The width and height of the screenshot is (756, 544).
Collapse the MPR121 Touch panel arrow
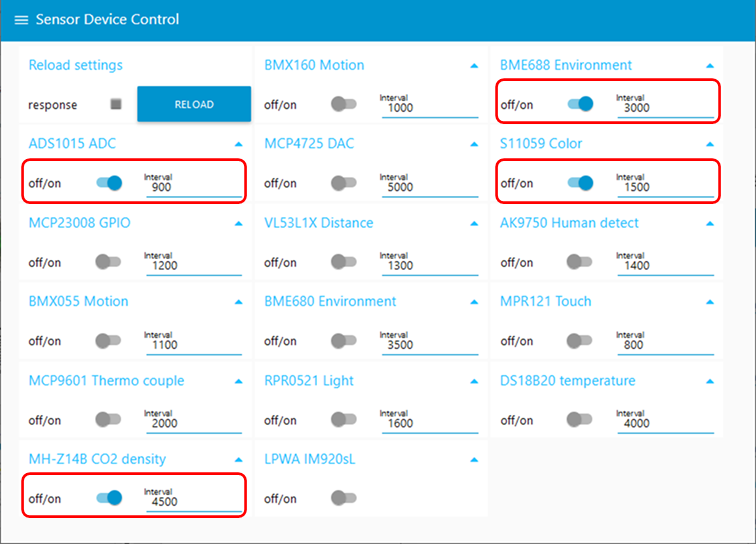pyautogui.click(x=710, y=302)
